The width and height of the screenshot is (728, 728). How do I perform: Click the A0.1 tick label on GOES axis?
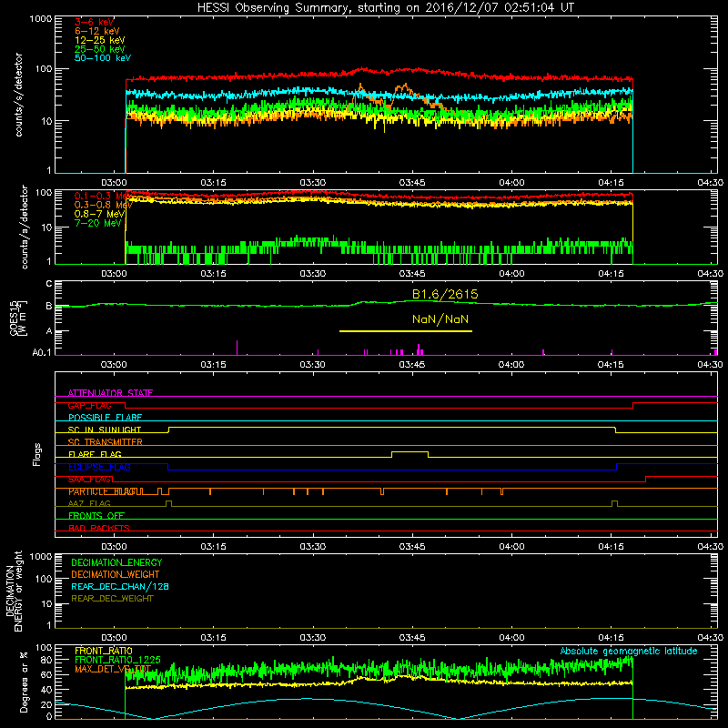(x=42, y=352)
